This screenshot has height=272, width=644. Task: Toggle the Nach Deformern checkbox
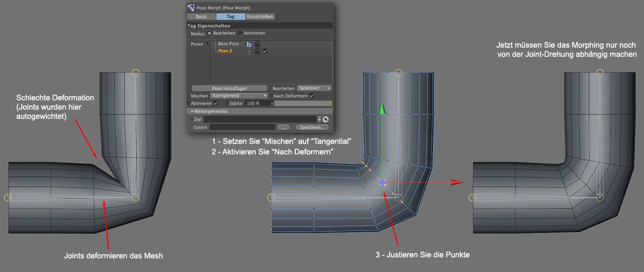click(312, 96)
